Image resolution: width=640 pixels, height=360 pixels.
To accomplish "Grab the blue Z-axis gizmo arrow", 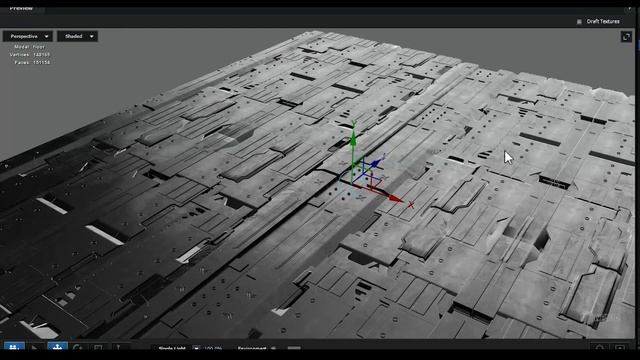I will (x=377, y=163).
